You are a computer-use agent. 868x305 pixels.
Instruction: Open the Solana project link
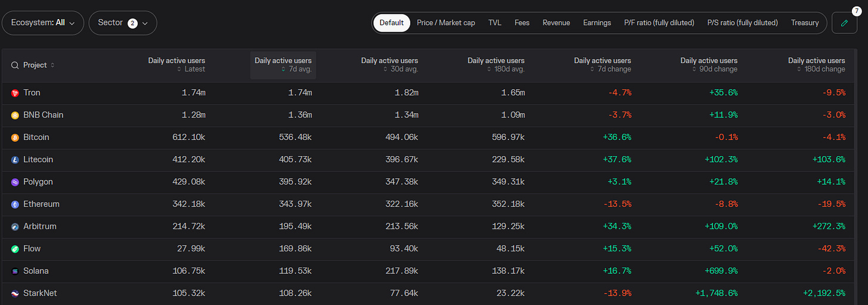coord(36,271)
